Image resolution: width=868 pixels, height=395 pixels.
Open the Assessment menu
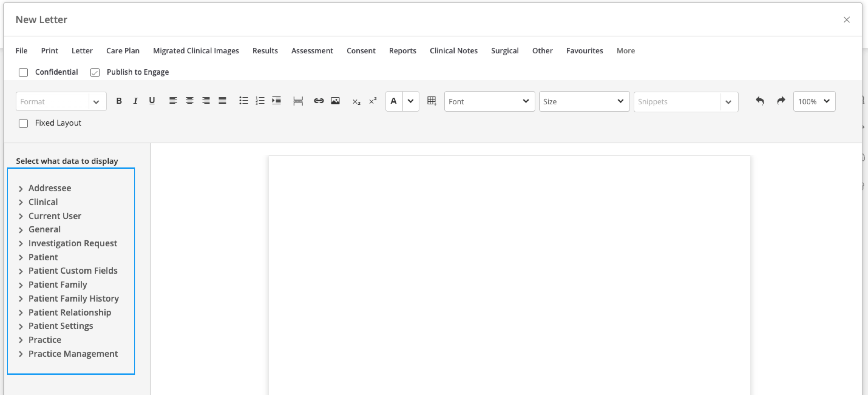pos(312,51)
